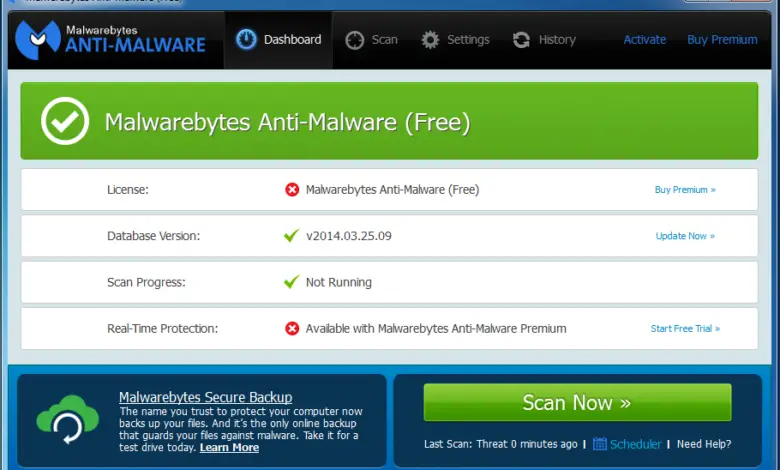Image resolution: width=780 pixels, height=470 pixels.
Task: Click the Real-Time Protection: label
Action: pos(163,328)
